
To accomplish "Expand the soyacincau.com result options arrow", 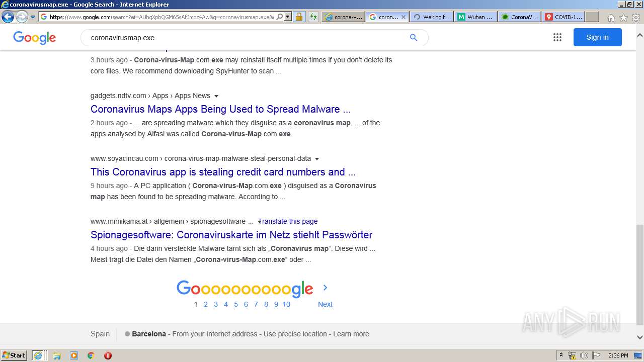I will pyautogui.click(x=317, y=159).
